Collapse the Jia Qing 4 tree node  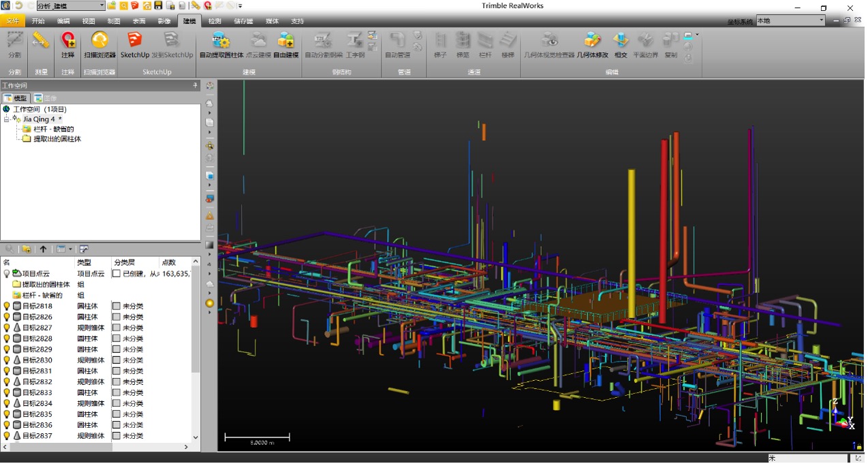(7, 119)
